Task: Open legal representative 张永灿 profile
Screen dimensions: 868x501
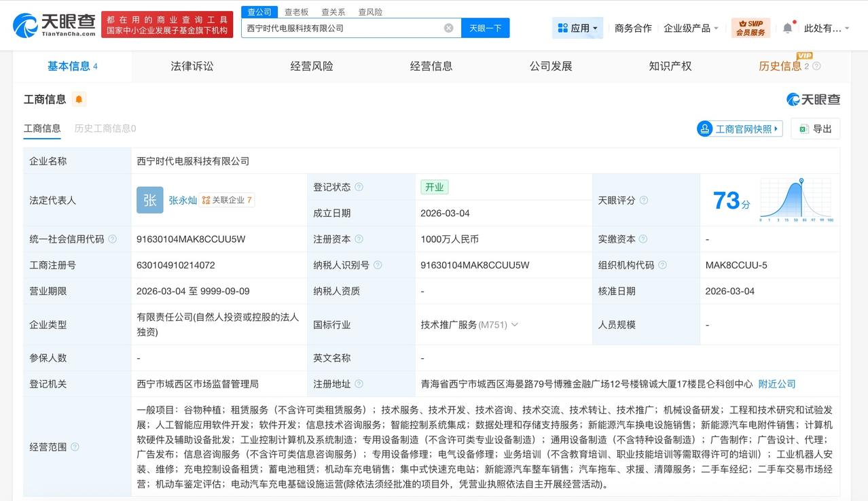Action: tap(183, 200)
